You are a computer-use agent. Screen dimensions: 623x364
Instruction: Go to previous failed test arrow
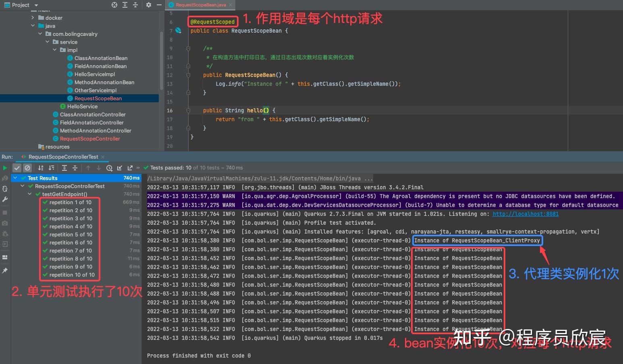[88, 168]
